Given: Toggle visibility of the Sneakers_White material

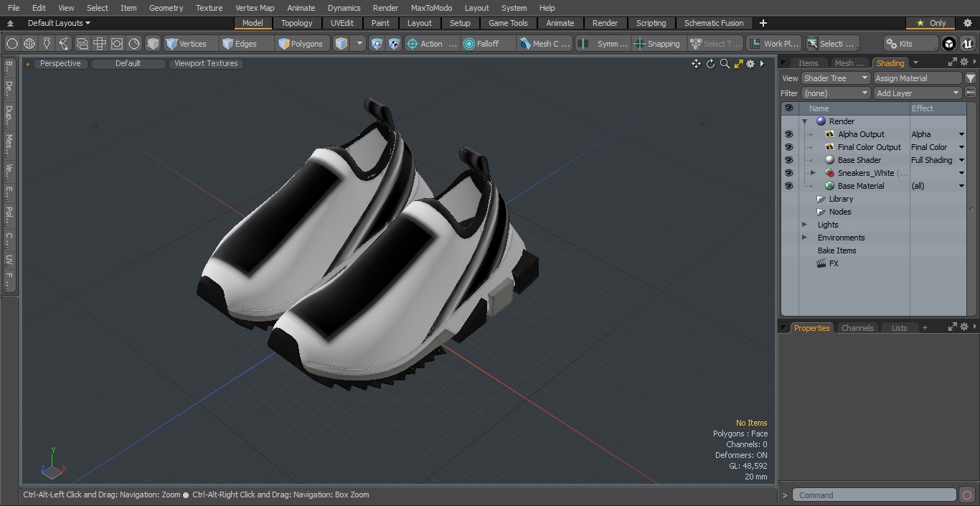Looking at the screenshot, I should click(788, 173).
